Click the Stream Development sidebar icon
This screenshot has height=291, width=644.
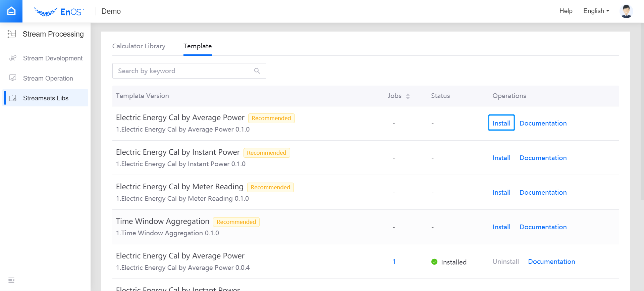click(13, 58)
